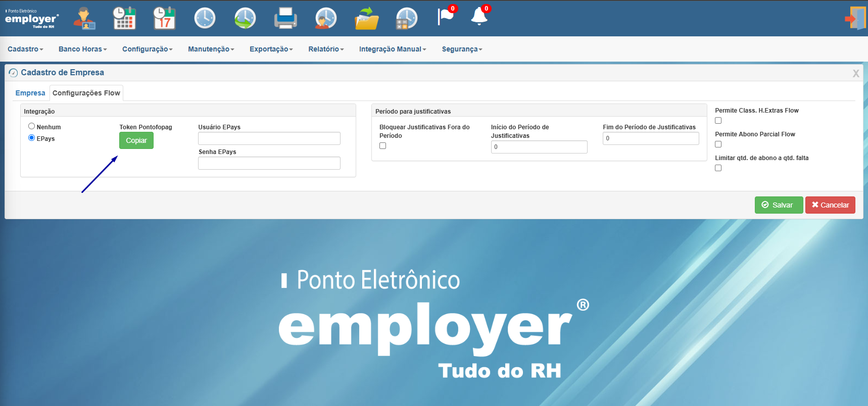Switch to the Empresa tab
This screenshot has width=868, height=406.
(30, 93)
